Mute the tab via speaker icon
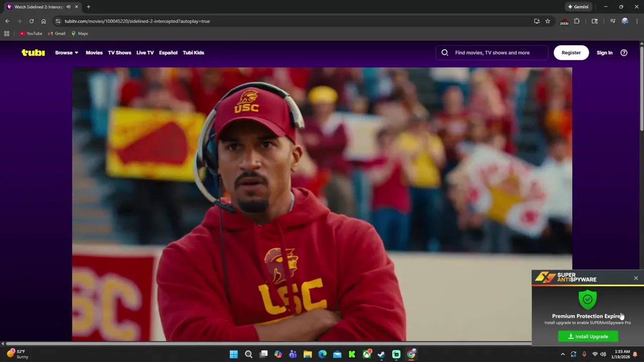644x362 pixels. tap(68, 7)
